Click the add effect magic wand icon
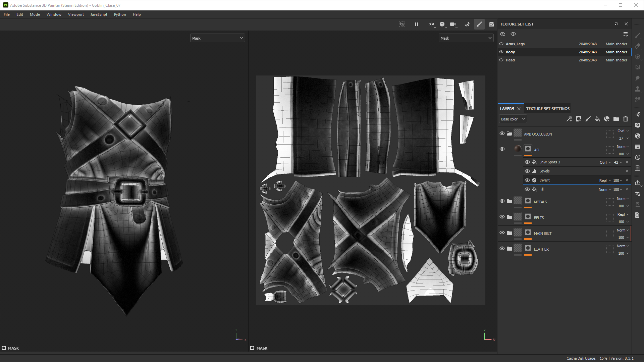 tap(569, 119)
